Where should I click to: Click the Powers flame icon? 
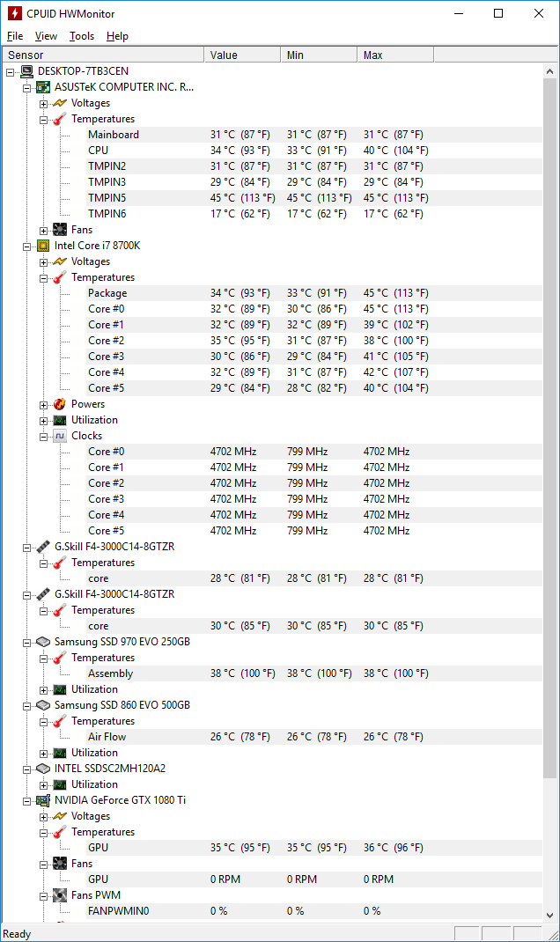coord(60,404)
